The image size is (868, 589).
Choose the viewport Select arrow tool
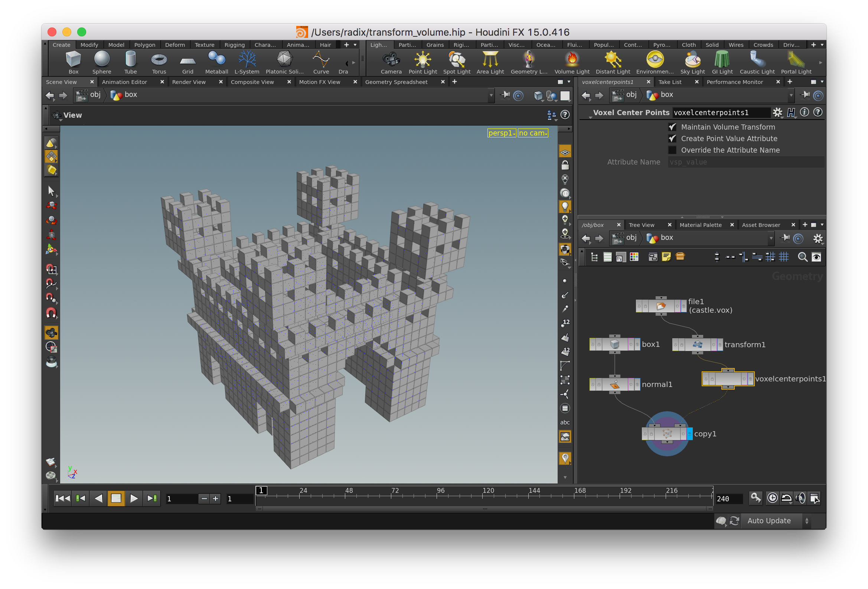pyautogui.click(x=51, y=191)
